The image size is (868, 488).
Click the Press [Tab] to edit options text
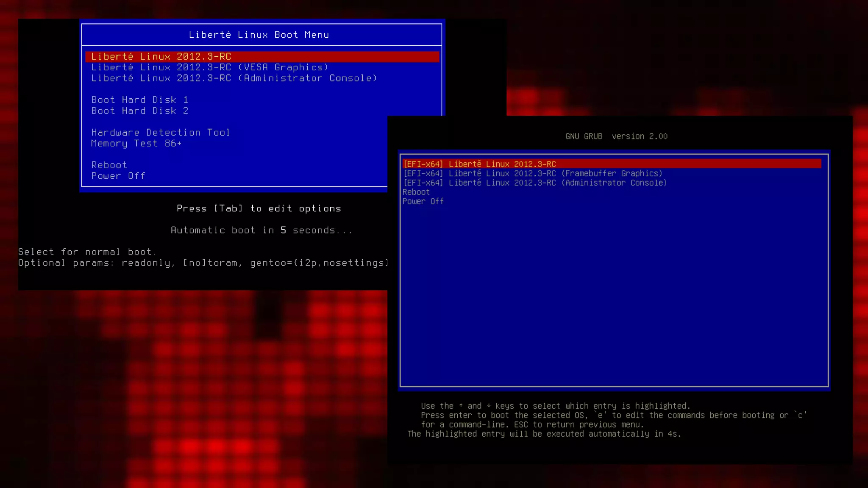click(x=259, y=208)
